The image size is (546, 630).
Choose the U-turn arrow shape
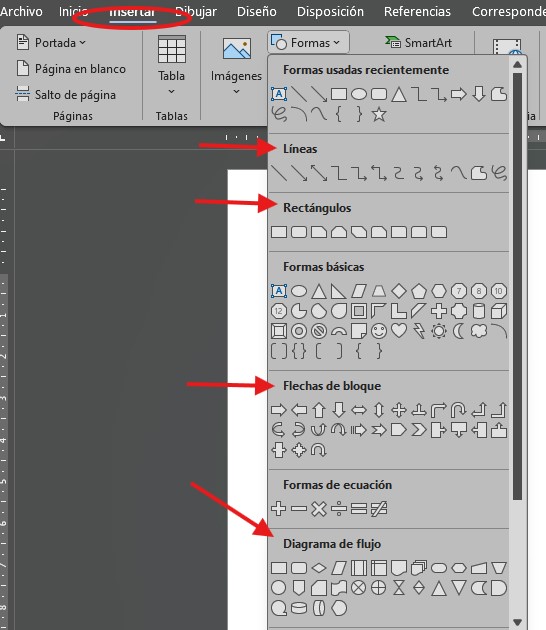pos(458,410)
